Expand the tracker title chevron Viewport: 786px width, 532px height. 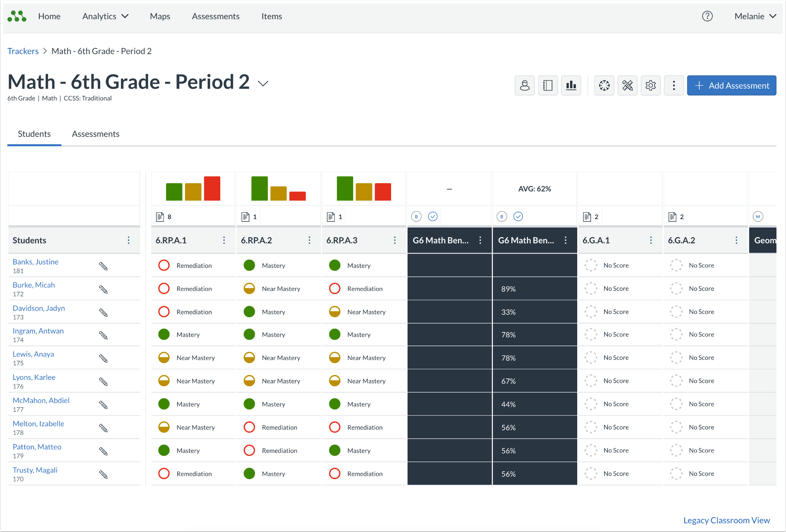tap(263, 83)
